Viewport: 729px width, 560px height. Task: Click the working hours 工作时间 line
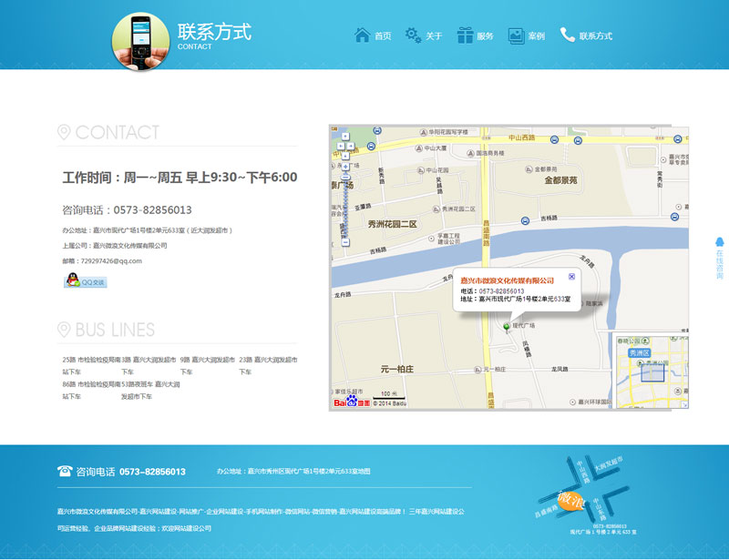[x=180, y=177]
